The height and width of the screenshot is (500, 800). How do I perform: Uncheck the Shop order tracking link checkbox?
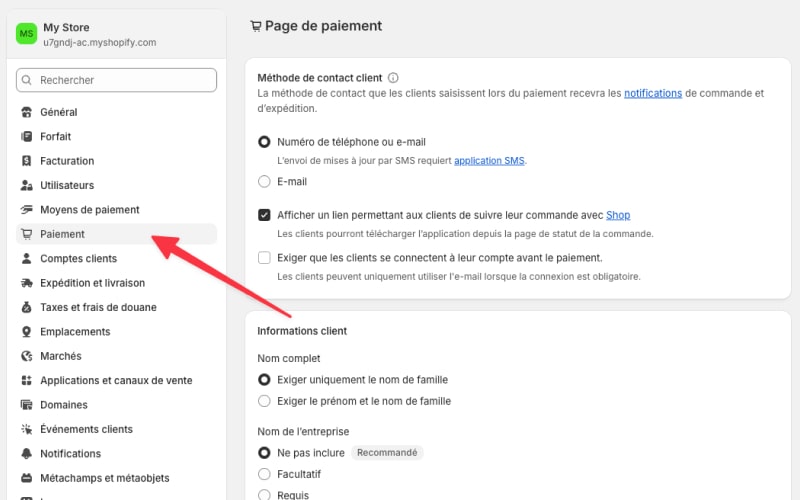point(264,215)
